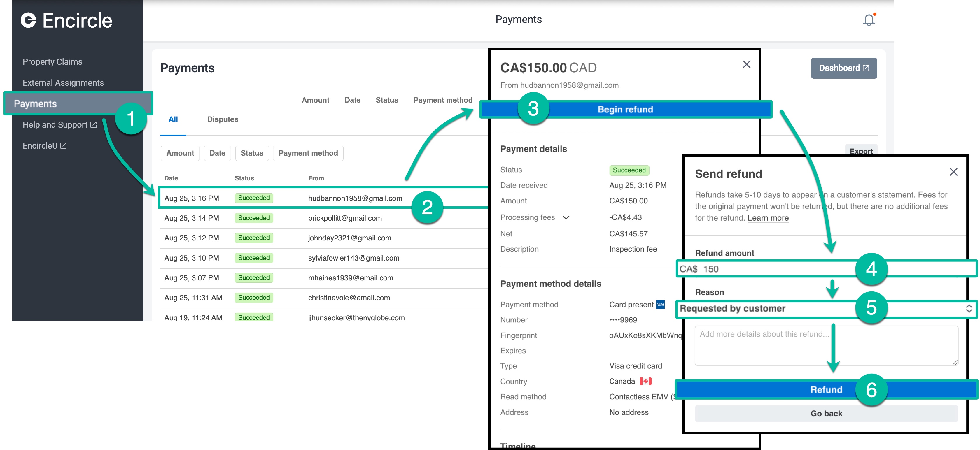The image size is (980, 450).
Task: Click the notification bell icon
Action: point(869,20)
